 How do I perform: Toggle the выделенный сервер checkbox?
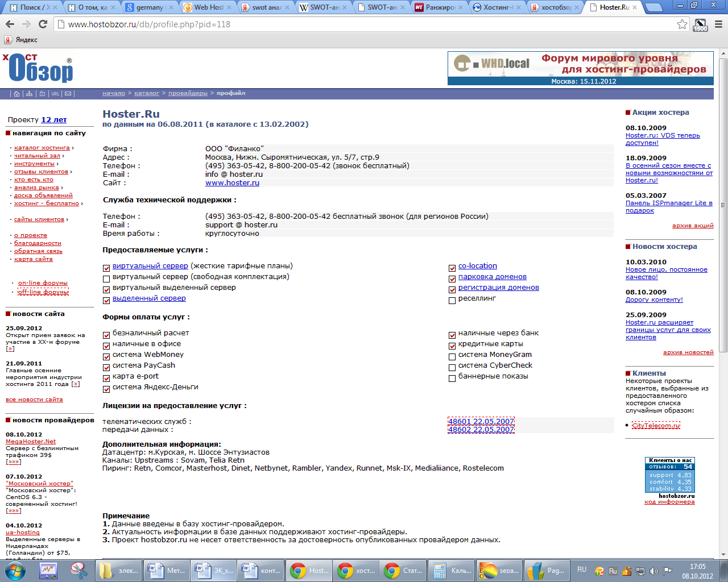[106, 300]
